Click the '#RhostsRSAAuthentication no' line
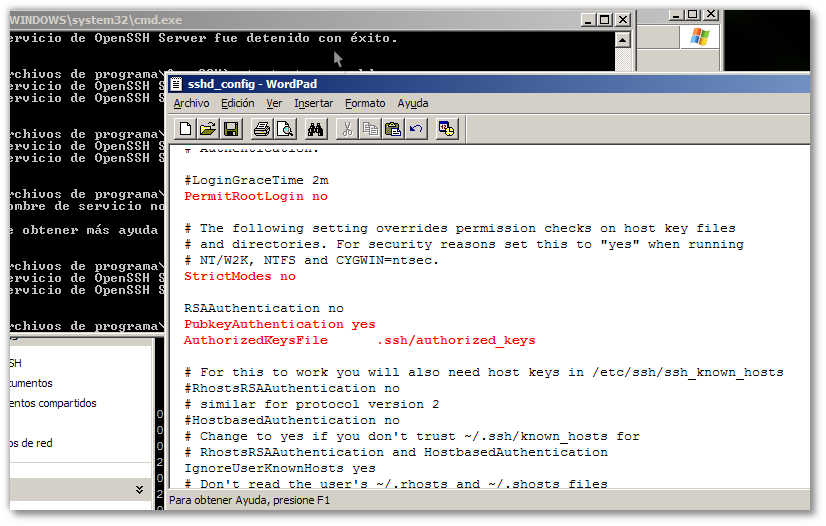Image resolution: width=826 pixels, height=526 pixels. pyautogui.click(x=292, y=388)
